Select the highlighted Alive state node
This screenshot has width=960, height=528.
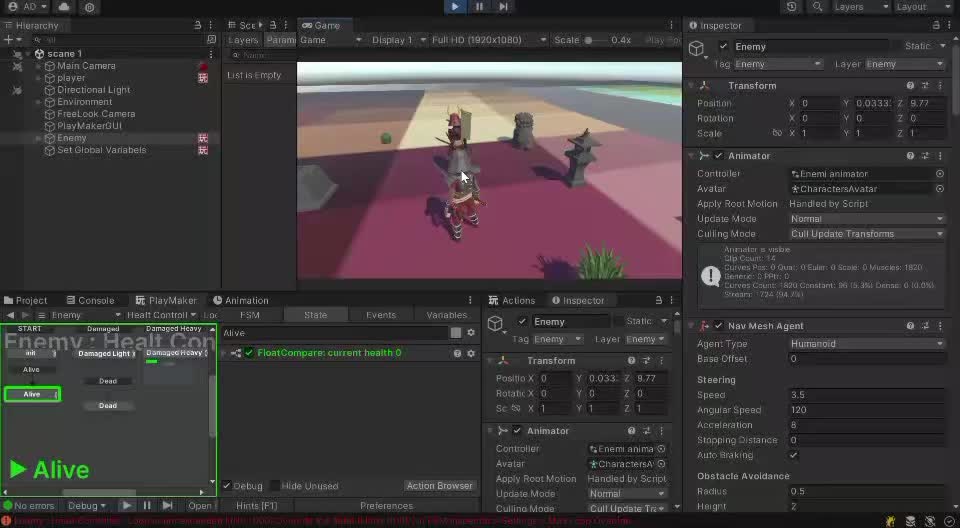point(32,394)
